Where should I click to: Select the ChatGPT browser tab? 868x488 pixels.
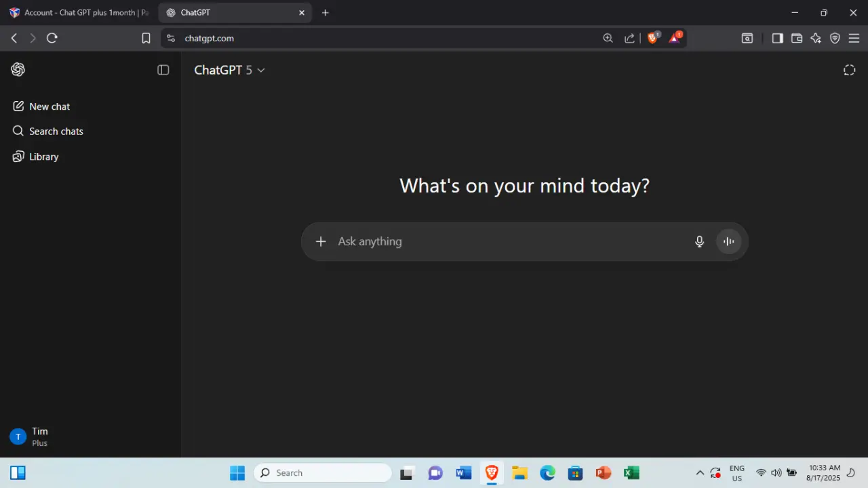(235, 13)
